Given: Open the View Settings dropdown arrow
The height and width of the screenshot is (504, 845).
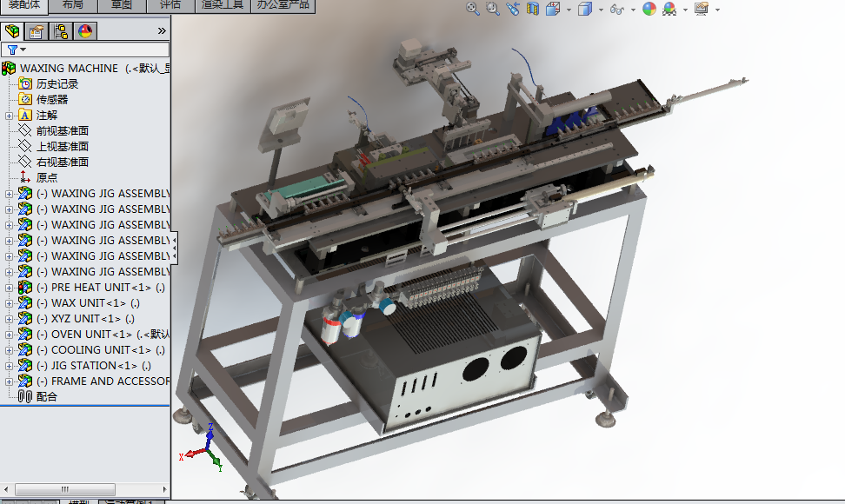Looking at the screenshot, I should coord(717,10).
